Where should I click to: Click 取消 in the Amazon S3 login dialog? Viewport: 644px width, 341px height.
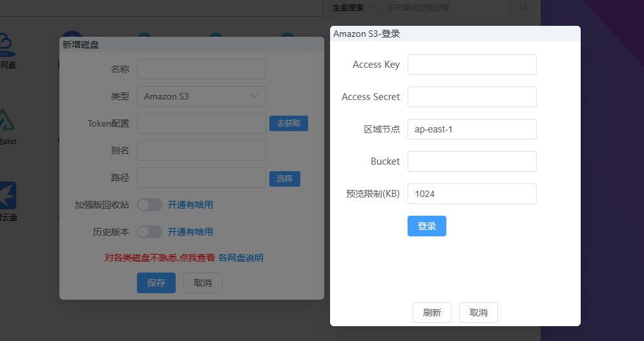point(479,313)
